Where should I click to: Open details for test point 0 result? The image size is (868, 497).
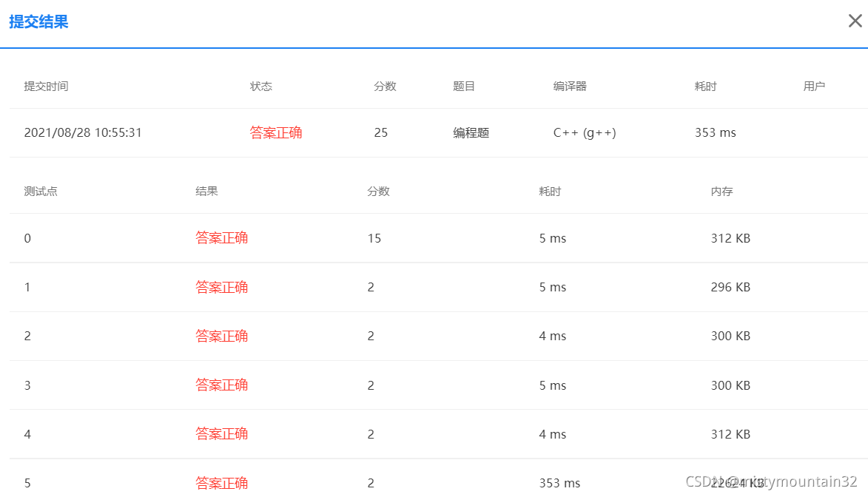pyautogui.click(x=221, y=238)
